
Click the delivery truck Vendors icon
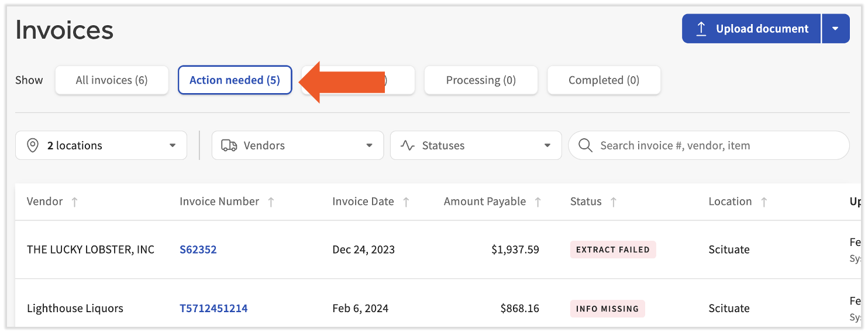click(229, 145)
